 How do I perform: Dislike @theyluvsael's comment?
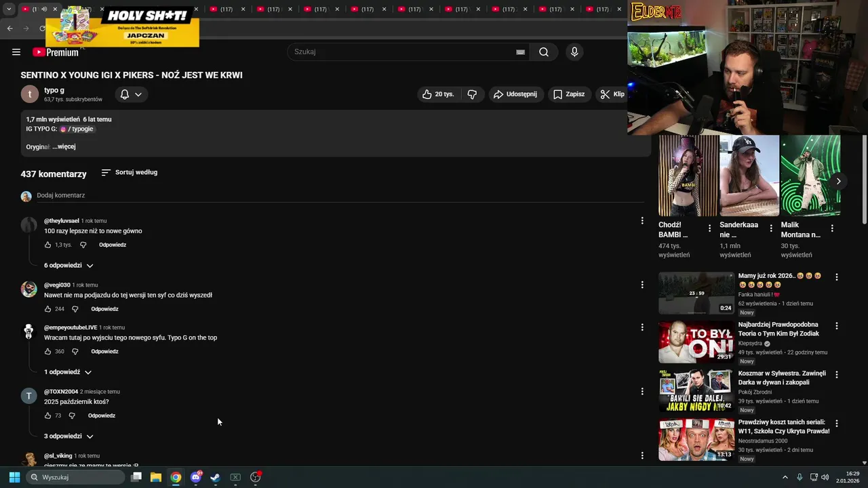click(83, 245)
